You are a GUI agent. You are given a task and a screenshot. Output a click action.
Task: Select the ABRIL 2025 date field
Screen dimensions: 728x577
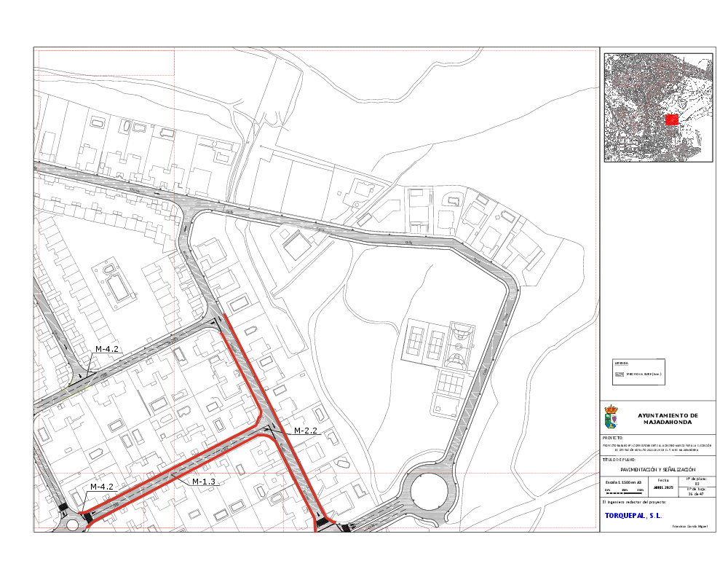click(x=663, y=487)
